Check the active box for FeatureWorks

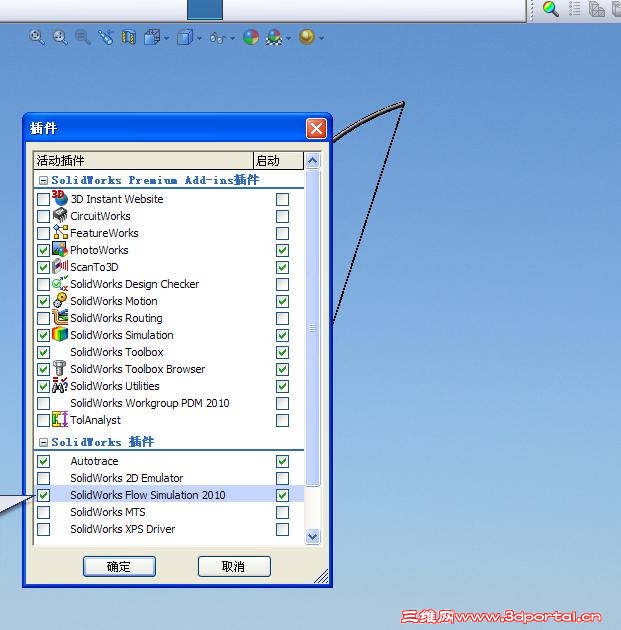(x=43, y=233)
